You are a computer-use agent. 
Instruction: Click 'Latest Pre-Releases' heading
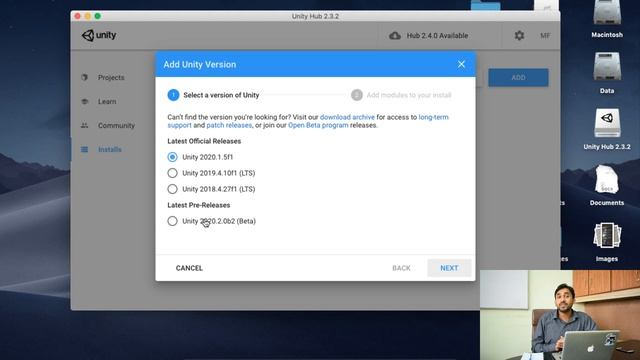[199, 205]
